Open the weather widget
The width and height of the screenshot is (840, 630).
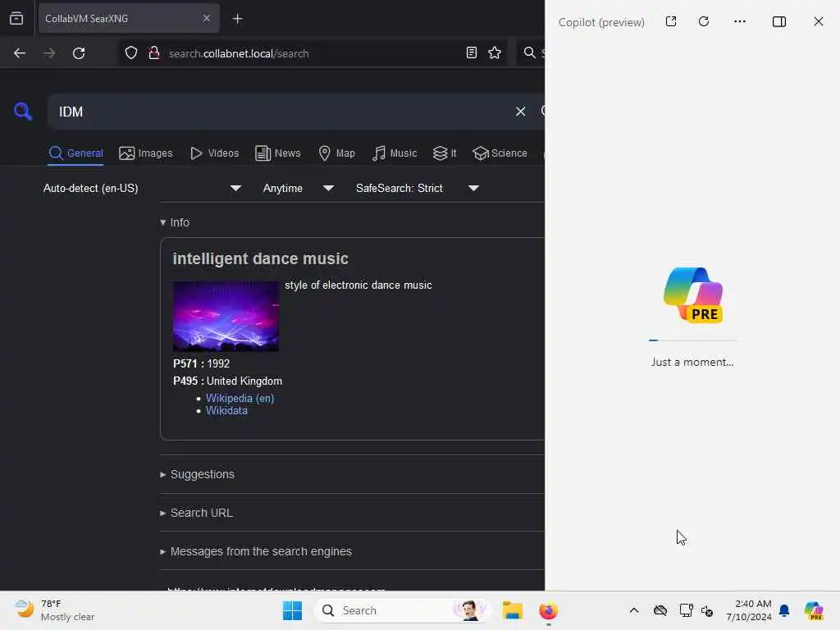[55, 610]
